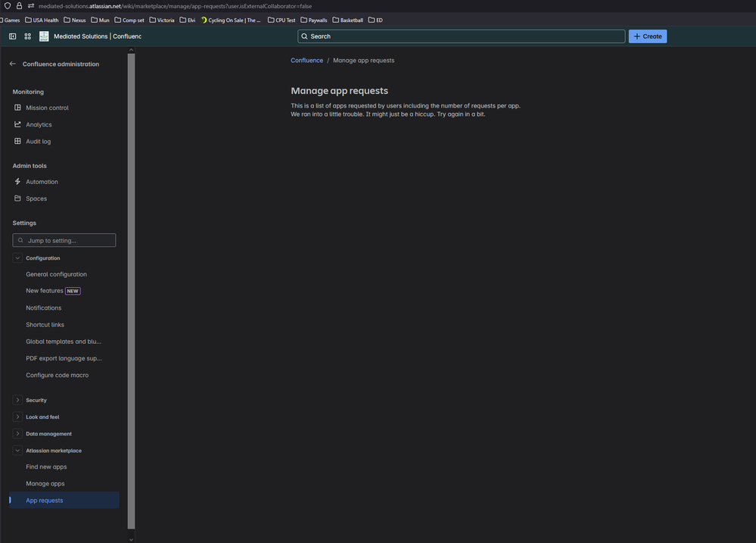Open the Victoria bookmark folder
This screenshot has height=543, width=756.
(162, 20)
